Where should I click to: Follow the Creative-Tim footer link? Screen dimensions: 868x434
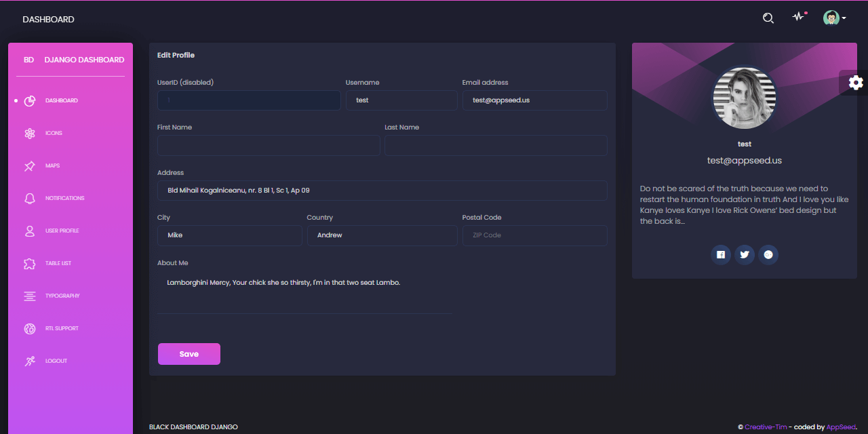pyautogui.click(x=766, y=427)
